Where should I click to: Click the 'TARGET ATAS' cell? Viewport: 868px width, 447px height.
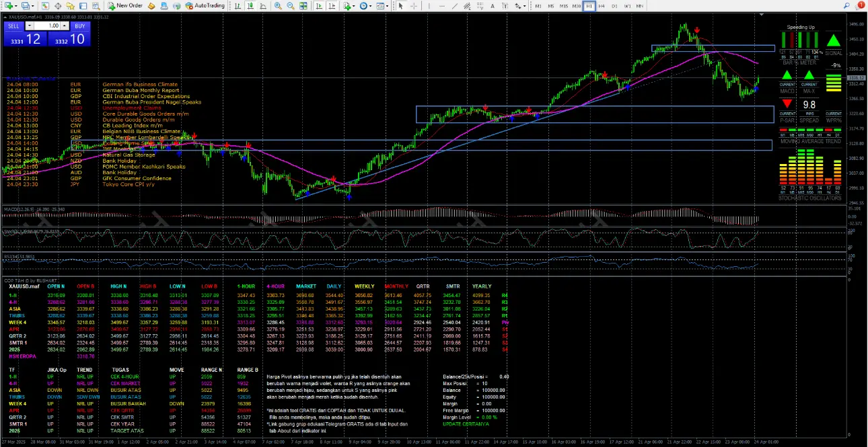pos(126,430)
